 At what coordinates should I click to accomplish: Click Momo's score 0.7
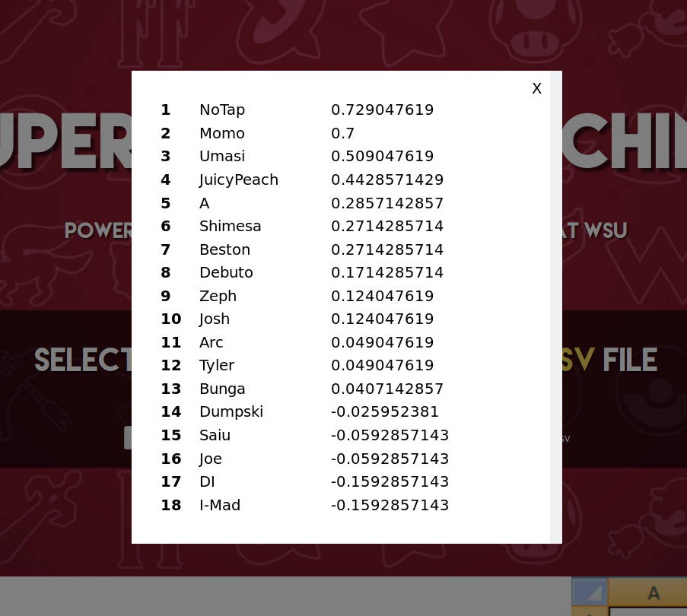click(x=342, y=133)
